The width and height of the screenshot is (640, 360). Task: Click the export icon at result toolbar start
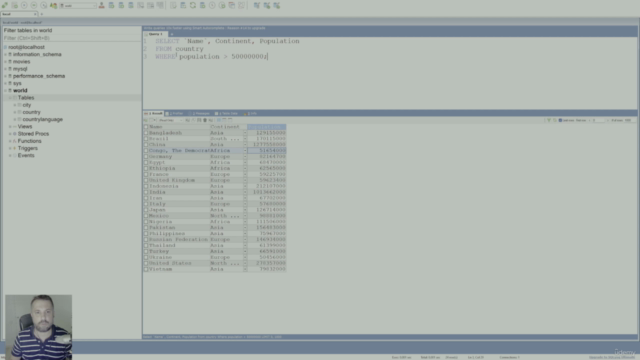(x=146, y=120)
